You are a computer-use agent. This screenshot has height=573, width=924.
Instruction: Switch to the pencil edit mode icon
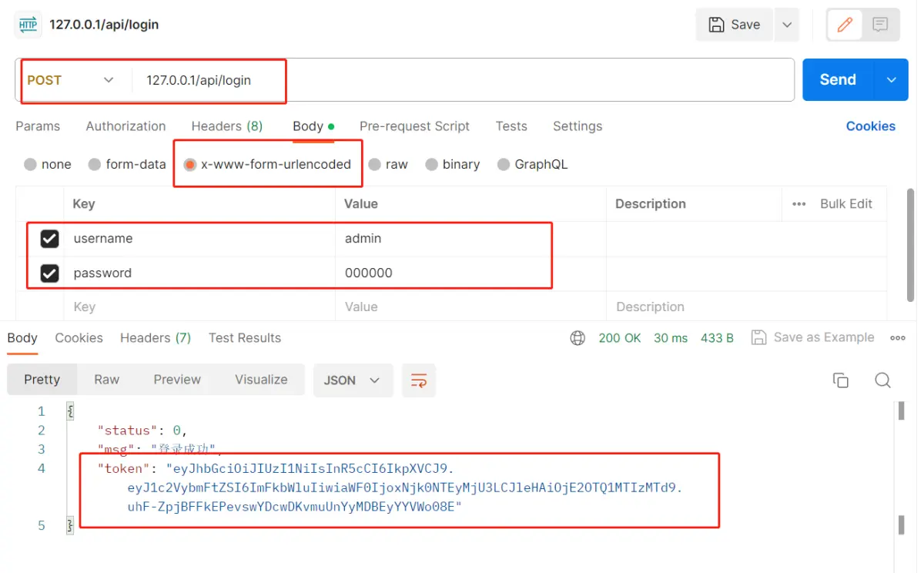pos(845,25)
